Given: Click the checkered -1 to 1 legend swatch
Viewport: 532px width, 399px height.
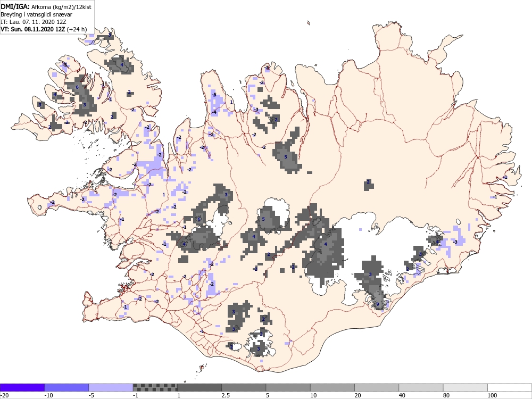Looking at the screenshot, I should [x=155, y=387].
